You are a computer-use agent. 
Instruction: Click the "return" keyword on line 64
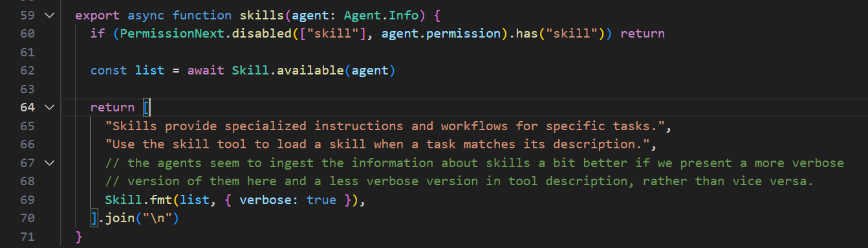click(113, 107)
